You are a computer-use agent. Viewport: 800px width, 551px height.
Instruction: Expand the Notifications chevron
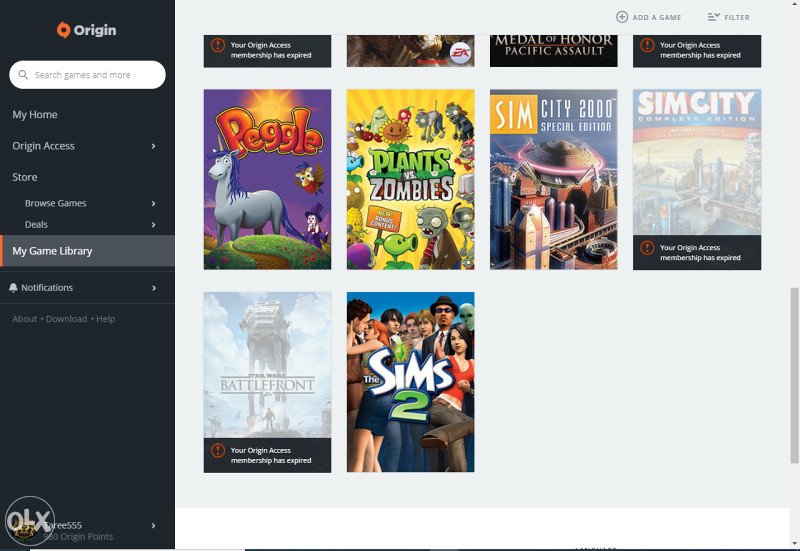pyautogui.click(x=154, y=288)
